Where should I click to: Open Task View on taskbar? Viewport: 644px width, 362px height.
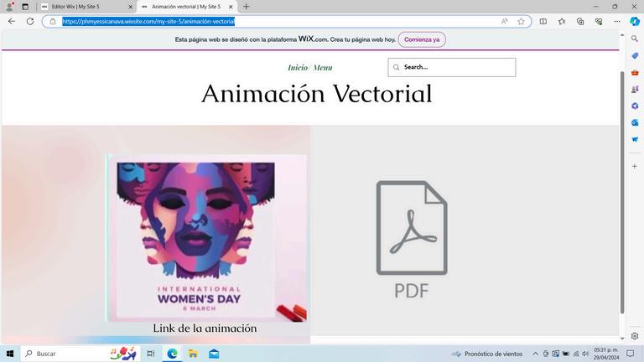point(151,354)
